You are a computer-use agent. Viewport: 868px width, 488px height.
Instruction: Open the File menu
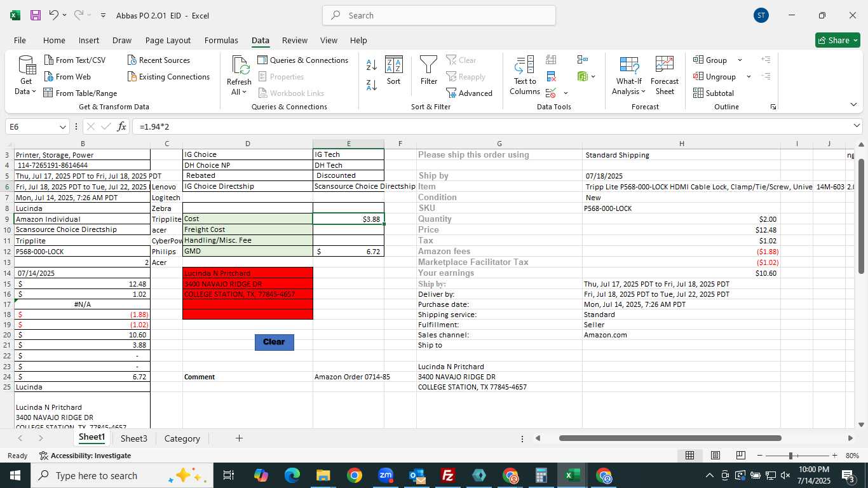tap(20, 40)
